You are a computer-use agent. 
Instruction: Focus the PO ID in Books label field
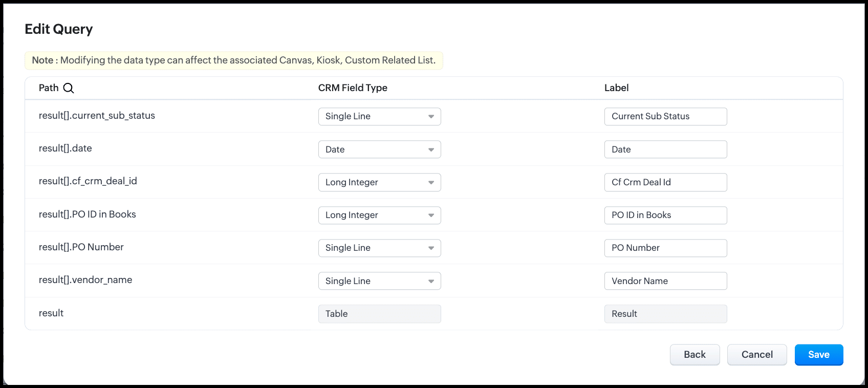tap(665, 215)
